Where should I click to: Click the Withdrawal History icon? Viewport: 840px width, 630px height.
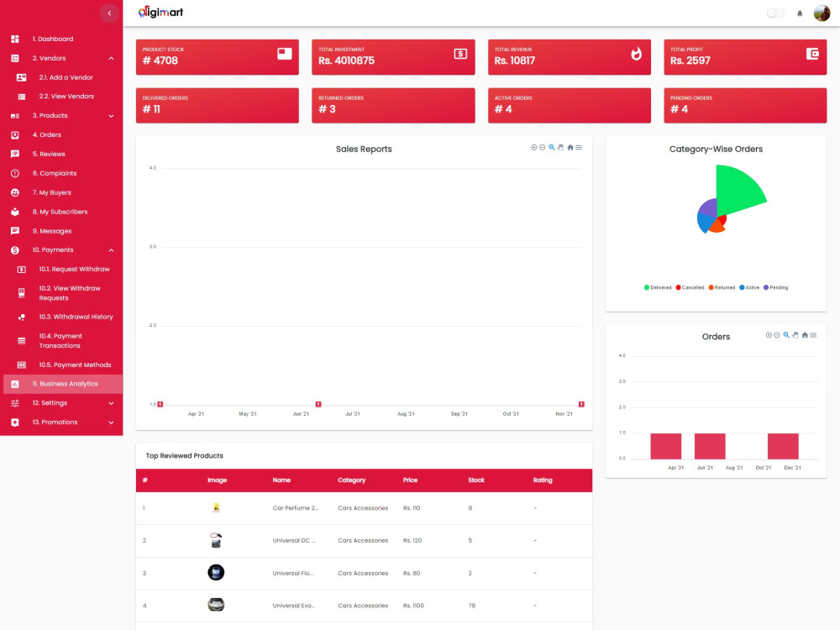click(x=22, y=318)
